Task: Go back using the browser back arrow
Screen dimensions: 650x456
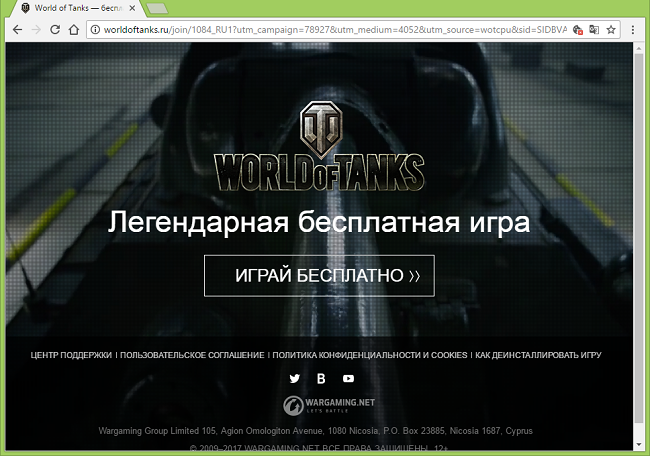Action: pyautogui.click(x=17, y=30)
